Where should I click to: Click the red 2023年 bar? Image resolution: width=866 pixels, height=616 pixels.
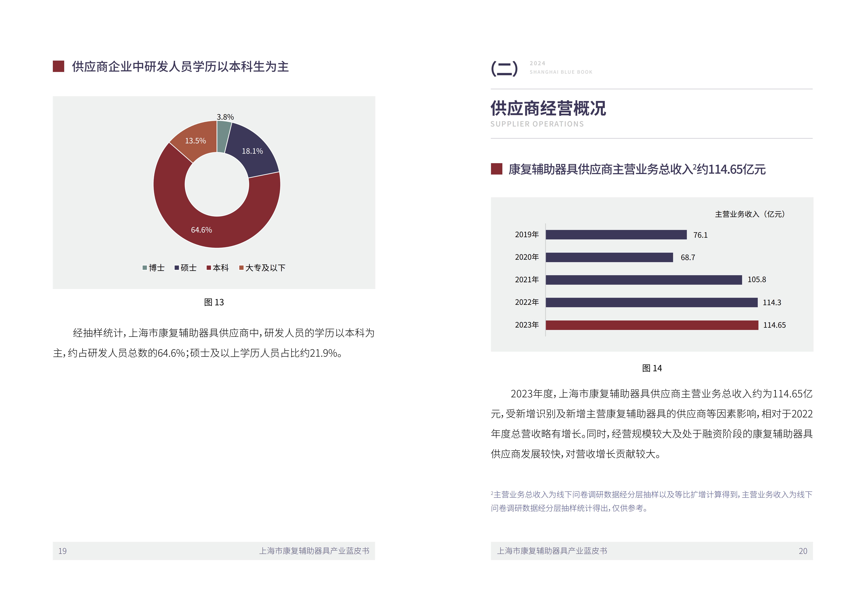pyautogui.click(x=652, y=325)
